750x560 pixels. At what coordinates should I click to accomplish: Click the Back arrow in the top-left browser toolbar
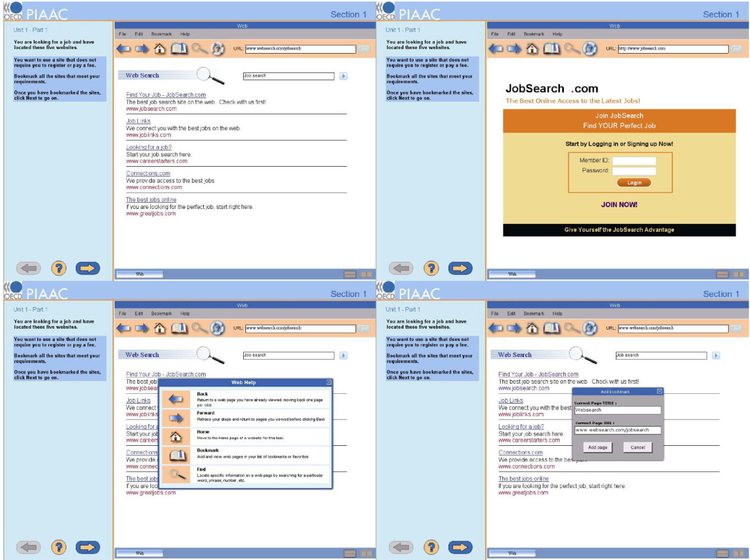click(x=123, y=49)
